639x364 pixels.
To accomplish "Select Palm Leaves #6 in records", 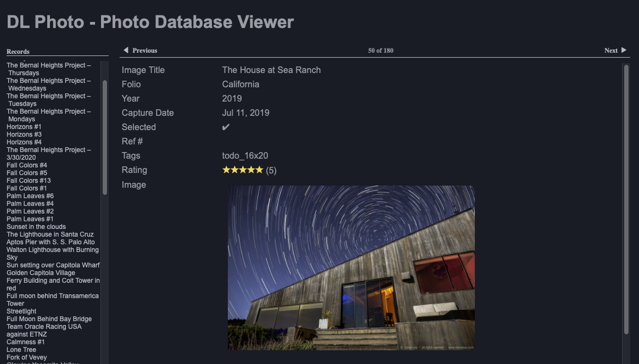I will [30, 196].
